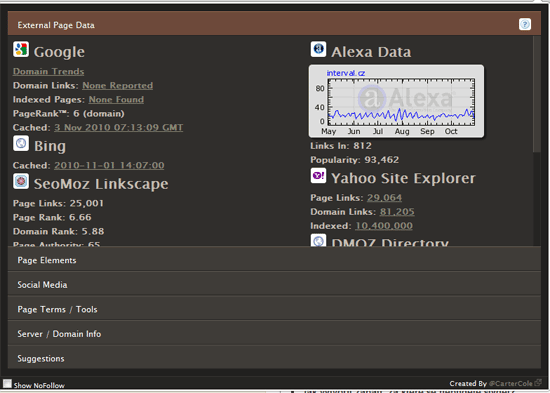Click the panel's vertical scrollbar thumb
The width and height of the screenshot is (550, 393).
point(537,95)
